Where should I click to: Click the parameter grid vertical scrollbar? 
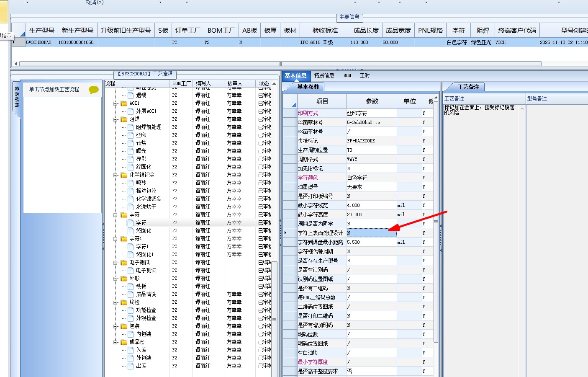tap(436, 222)
